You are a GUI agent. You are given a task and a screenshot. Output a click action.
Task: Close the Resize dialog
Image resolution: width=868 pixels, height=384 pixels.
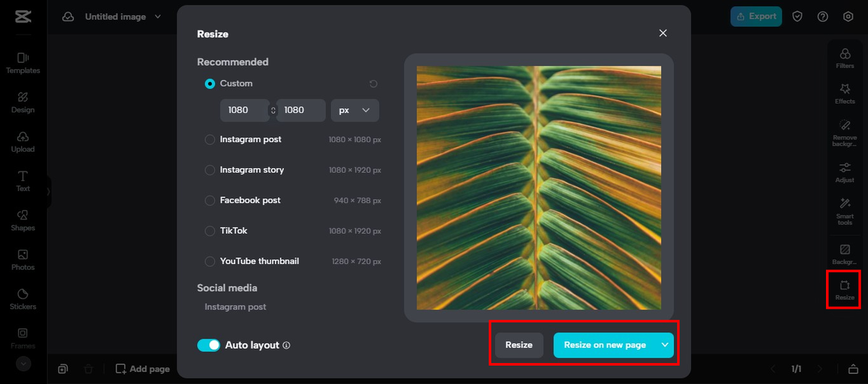663,33
